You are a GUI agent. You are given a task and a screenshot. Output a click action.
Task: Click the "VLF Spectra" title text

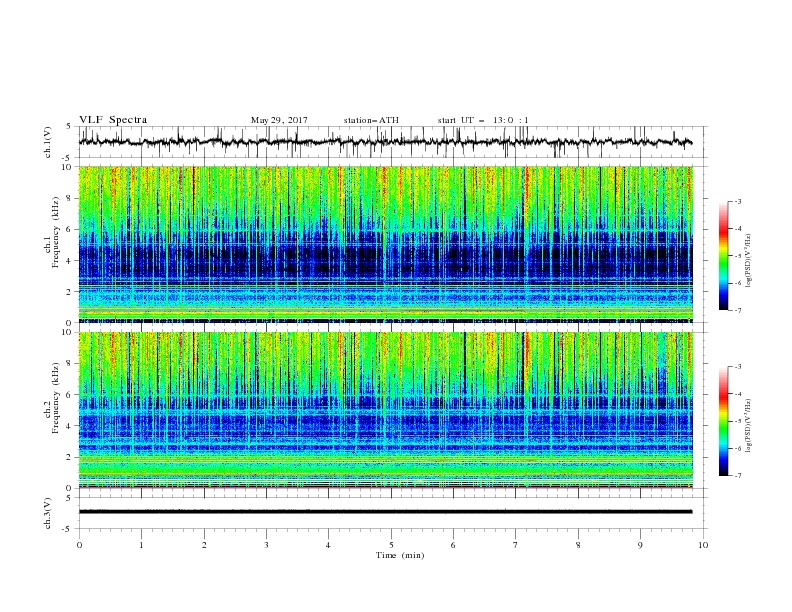point(113,120)
